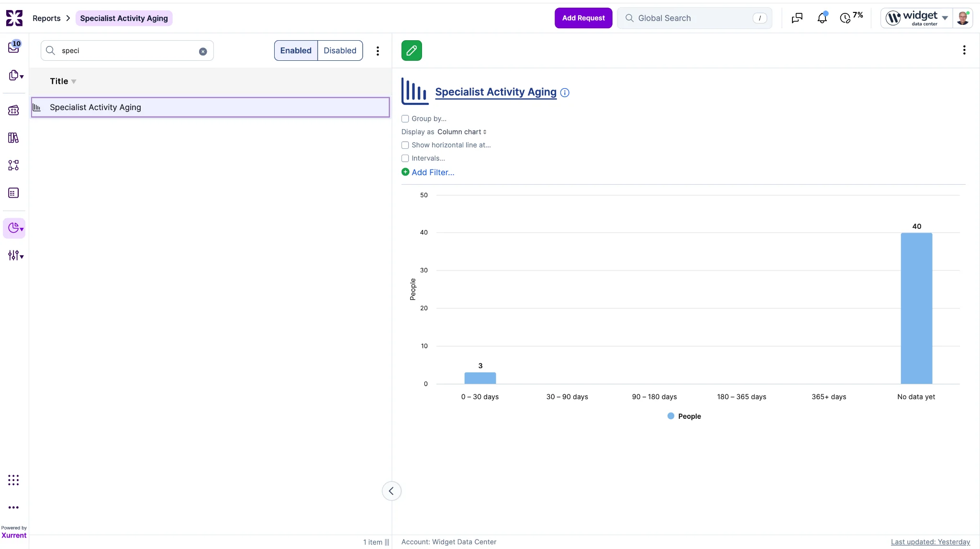Viewport: 980px width, 549px height.
Task: Enable the Group by checkbox
Action: [405, 119]
